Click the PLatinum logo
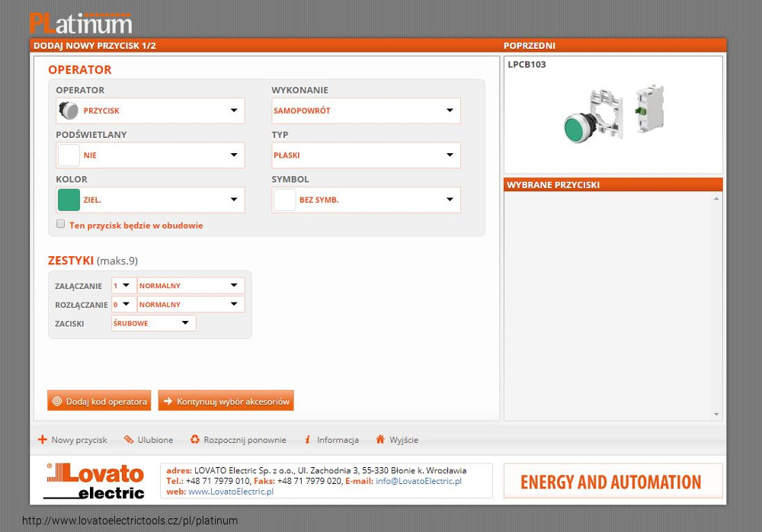 81,23
